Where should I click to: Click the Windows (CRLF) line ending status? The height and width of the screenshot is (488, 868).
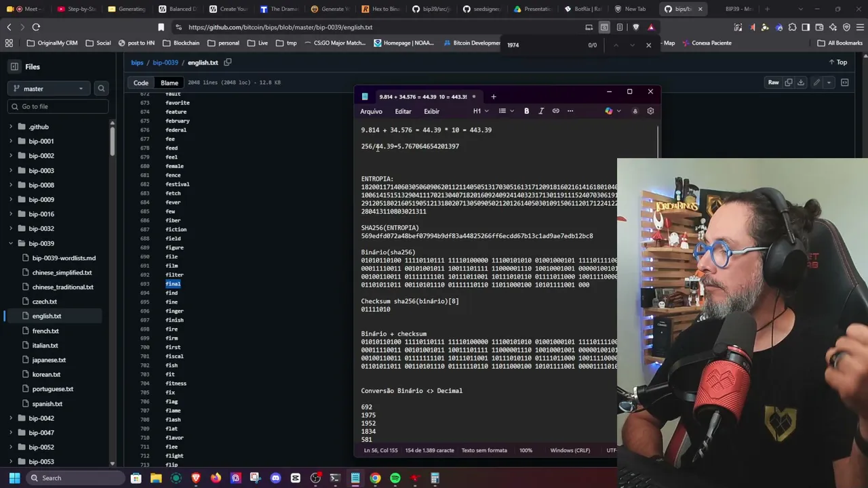coord(570,450)
